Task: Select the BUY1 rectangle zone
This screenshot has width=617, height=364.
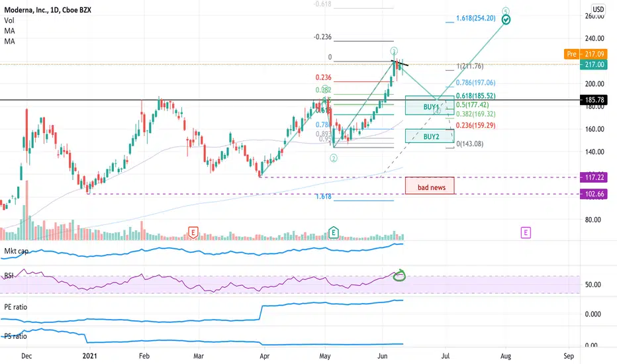Action: 430,105
